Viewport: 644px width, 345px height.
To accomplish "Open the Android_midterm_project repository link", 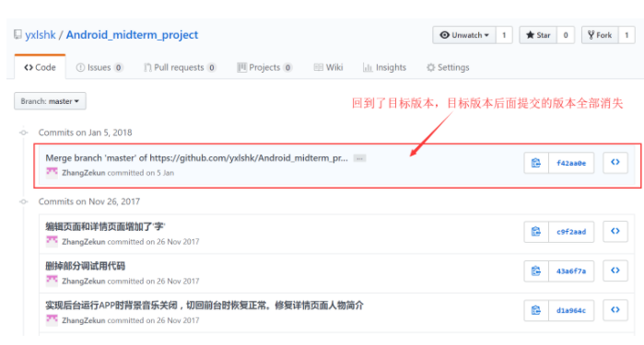I will pos(132,35).
